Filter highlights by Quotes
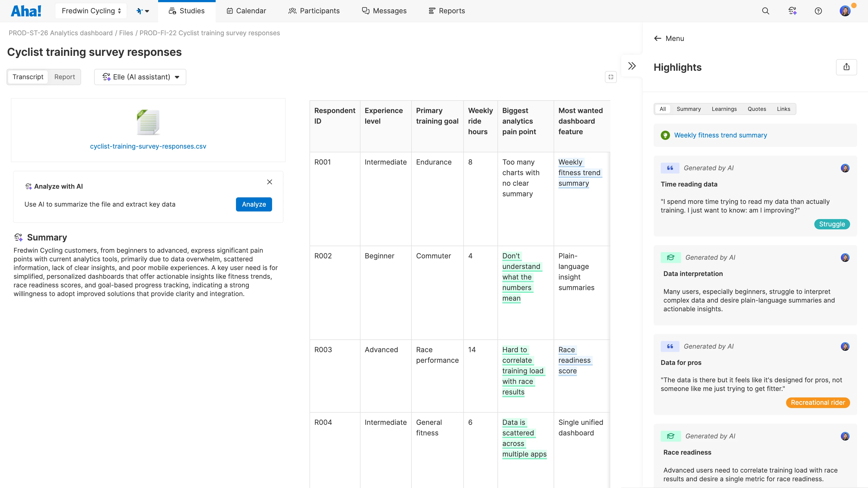This screenshot has width=868, height=488. [x=757, y=109]
